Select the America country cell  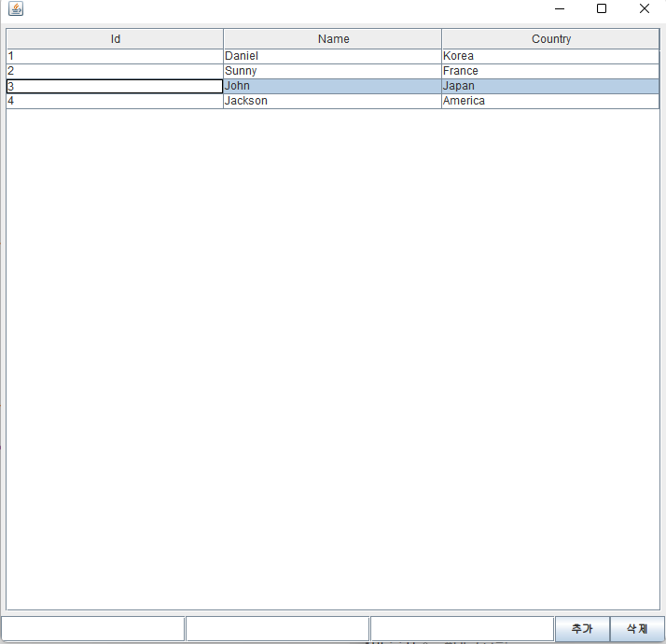[550, 101]
